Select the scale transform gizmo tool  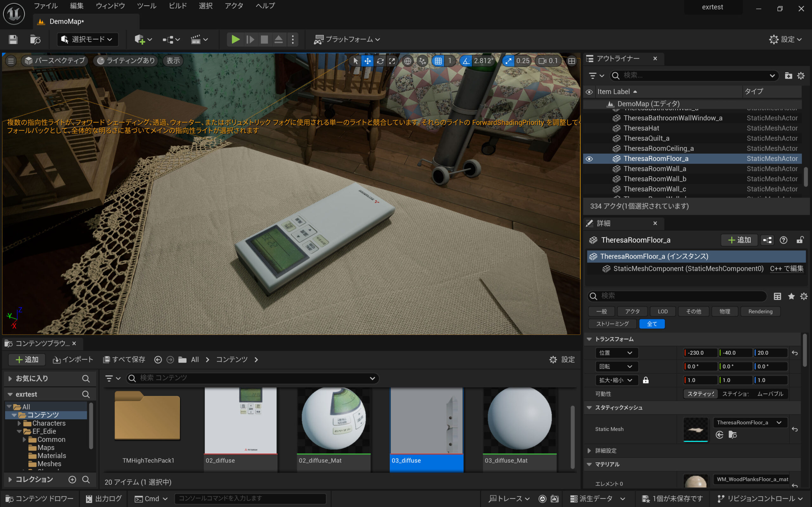[392, 61]
